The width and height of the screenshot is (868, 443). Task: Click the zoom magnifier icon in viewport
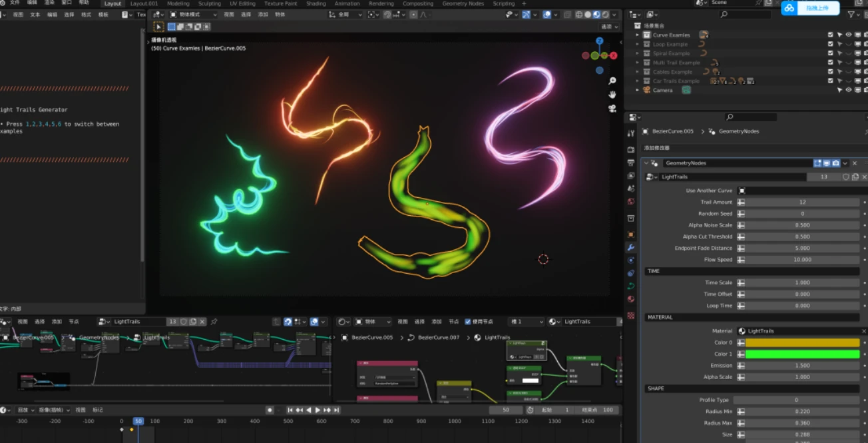[612, 81]
